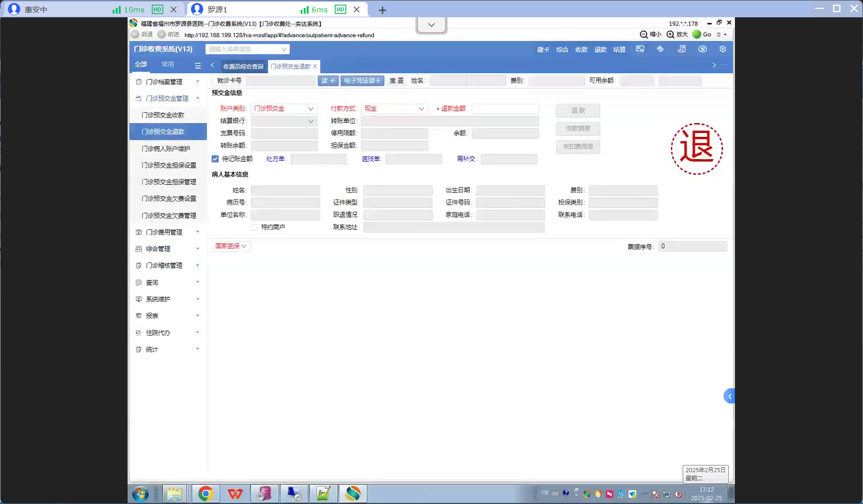Open the 结算银行 dropdown
This screenshot has height=504, width=863.
pyautogui.click(x=284, y=121)
